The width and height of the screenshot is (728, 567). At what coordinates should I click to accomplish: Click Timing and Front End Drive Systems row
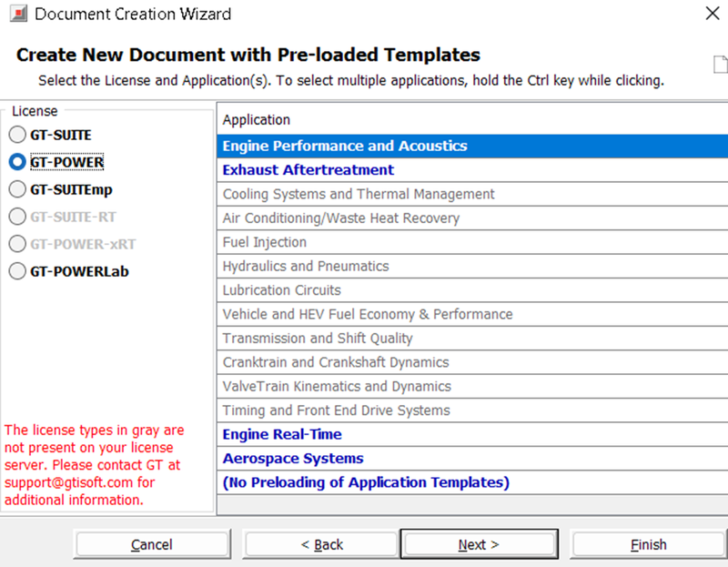(472, 410)
